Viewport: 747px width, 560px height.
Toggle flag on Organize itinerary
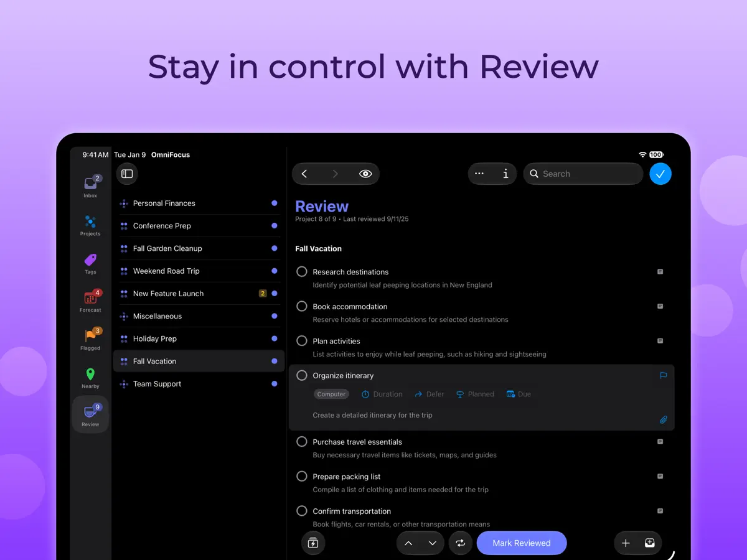point(664,375)
